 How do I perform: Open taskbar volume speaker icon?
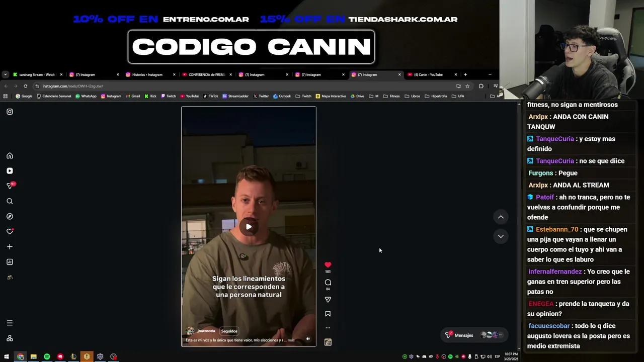click(490, 356)
